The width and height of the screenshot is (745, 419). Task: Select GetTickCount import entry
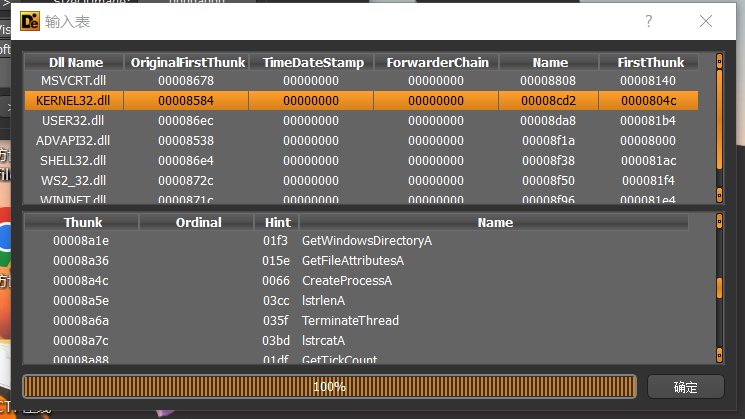click(x=356, y=359)
